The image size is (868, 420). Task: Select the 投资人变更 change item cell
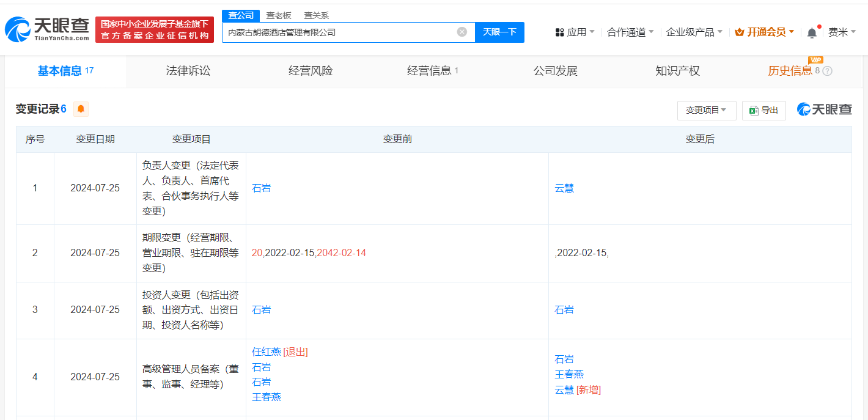tap(191, 310)
